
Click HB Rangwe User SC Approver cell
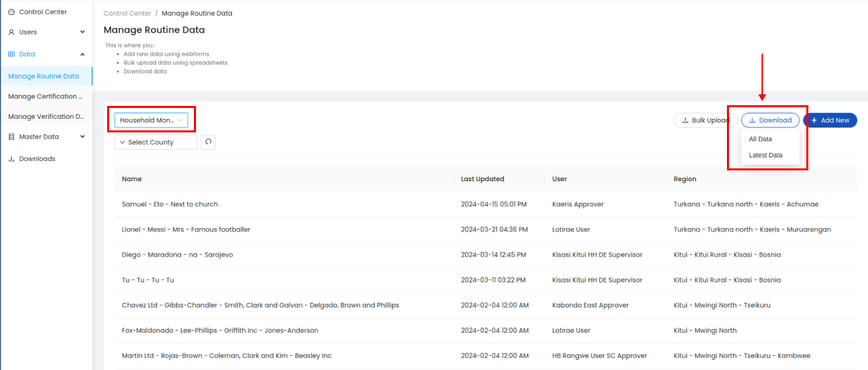click(599, 356)
